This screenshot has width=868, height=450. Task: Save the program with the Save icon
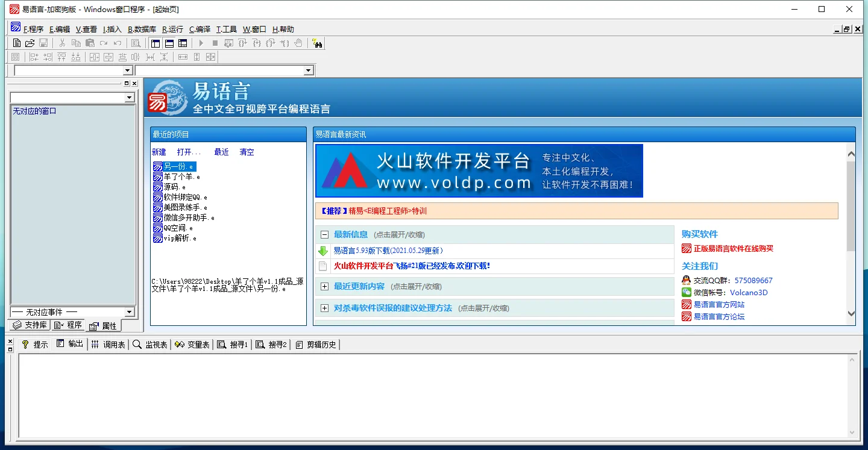click(43, 43)
